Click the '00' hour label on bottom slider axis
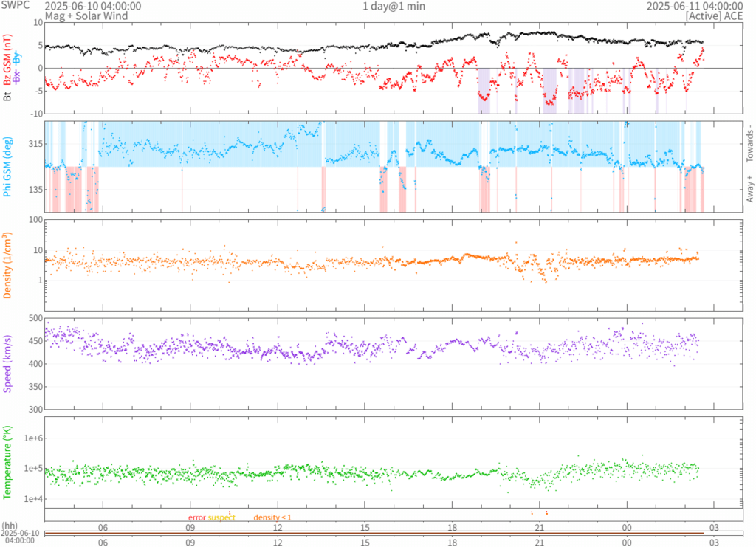 click(627, 542)
